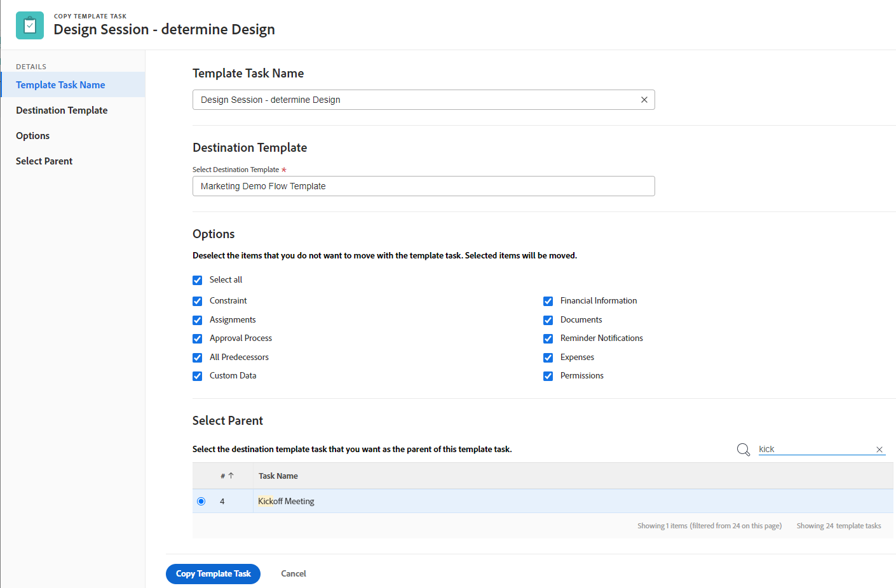
Task: Clear the kick search filter
Action: tap(879, 450)
